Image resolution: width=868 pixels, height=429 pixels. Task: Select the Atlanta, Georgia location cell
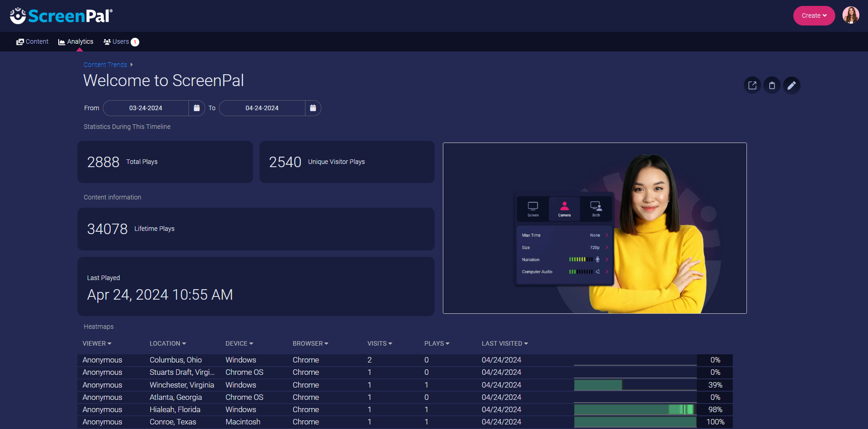point(176,397)
